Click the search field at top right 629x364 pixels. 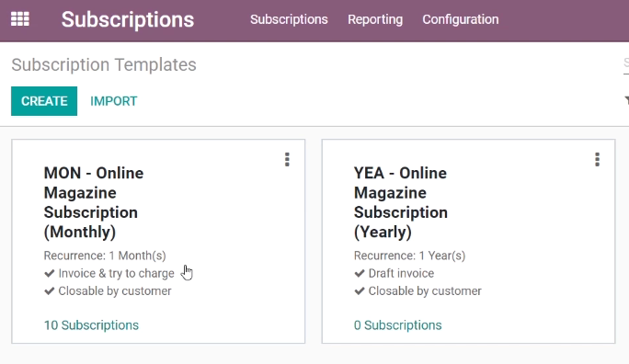(626, 64)
